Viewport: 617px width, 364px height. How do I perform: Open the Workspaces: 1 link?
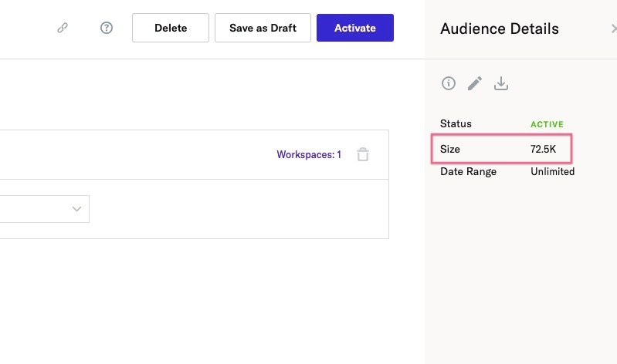pyautogui.click(x=309, y=154)
